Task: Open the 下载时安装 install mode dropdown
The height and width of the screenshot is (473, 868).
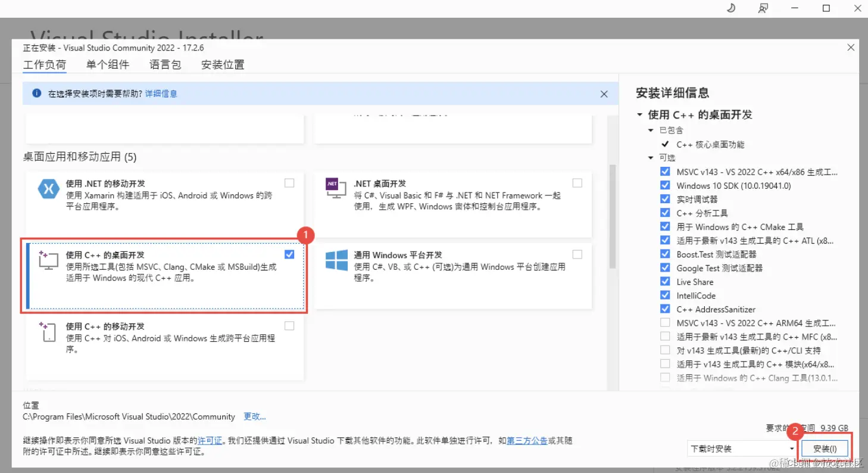Action: (x=742, y=449)
